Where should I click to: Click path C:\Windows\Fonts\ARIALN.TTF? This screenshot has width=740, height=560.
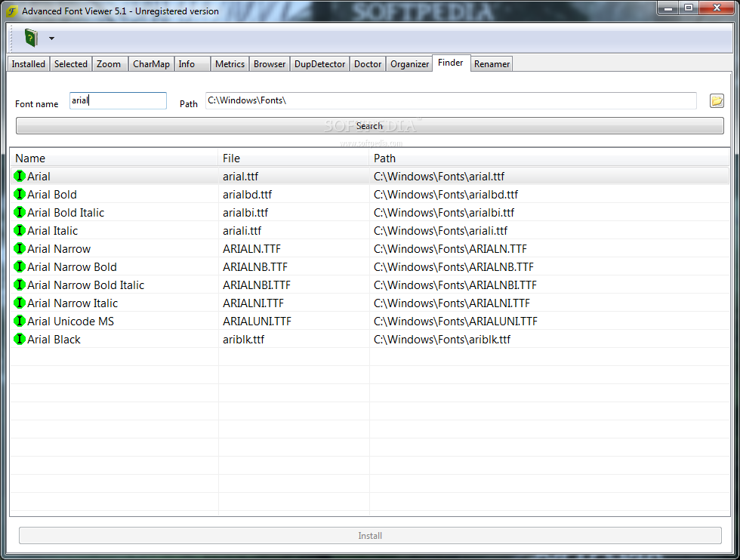click(450, 248)
